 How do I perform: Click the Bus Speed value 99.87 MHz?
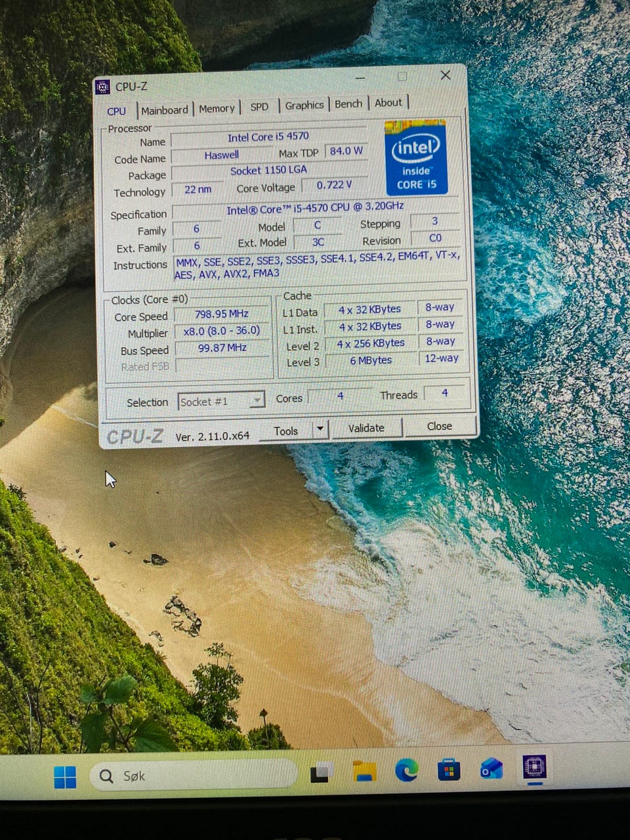222,348
